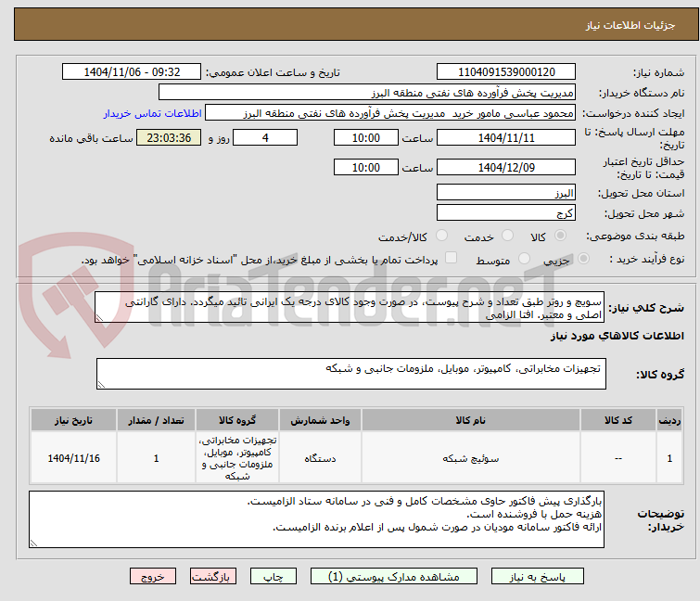Click the چاپ print button
This screenshot has width=700, height=601.
tap(273, 577)
